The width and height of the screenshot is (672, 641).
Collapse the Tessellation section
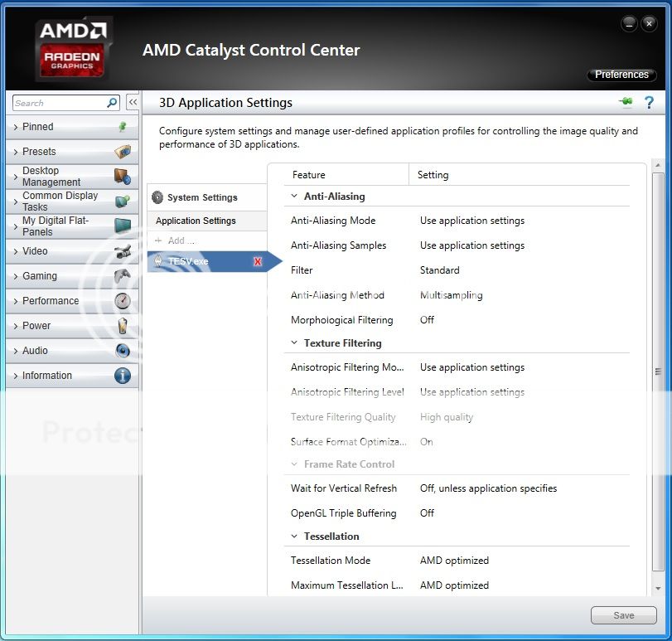(x=294, y=537)
